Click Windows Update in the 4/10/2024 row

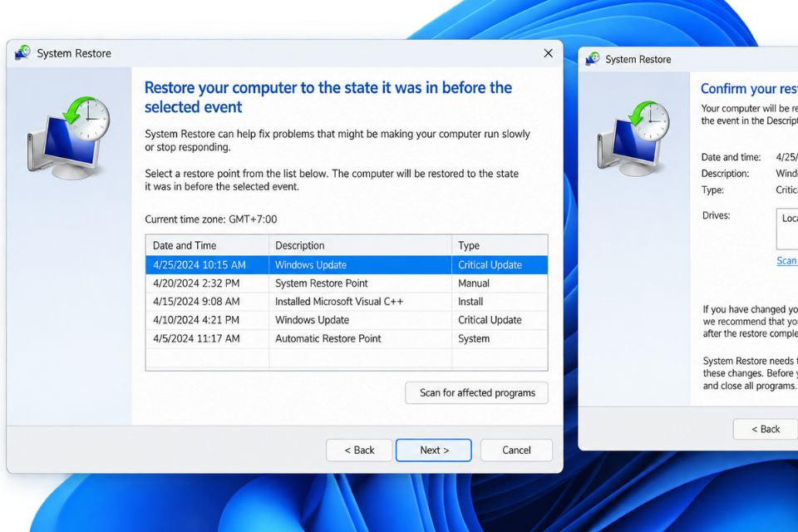312,320
